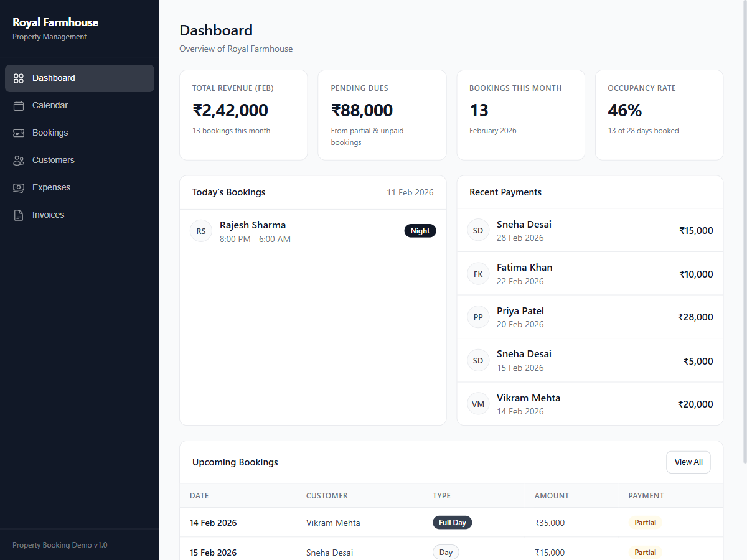Click Vikram Mehta in Recent Payments

[529, 398]
